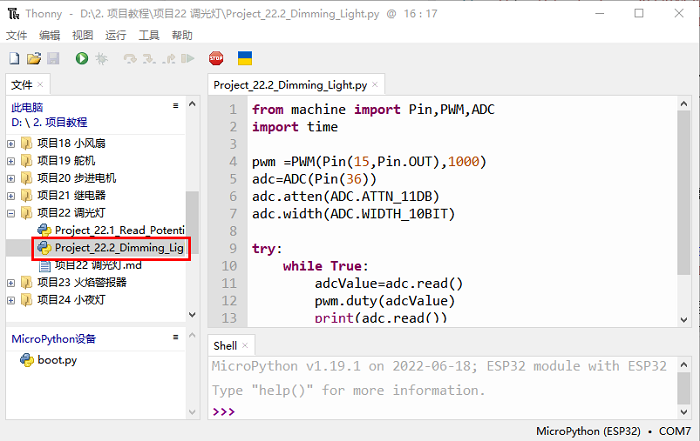
Task: Click the MicroPython (ESP32) interpreter selector
Action: [x=588, y=431]
